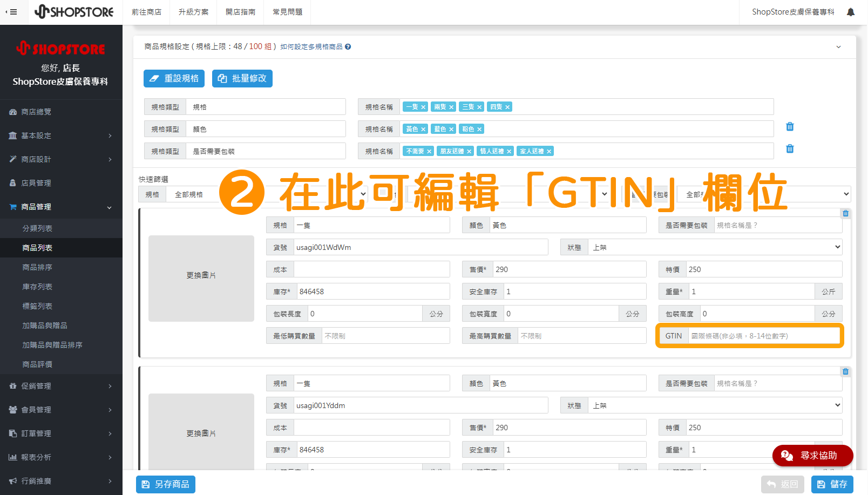Image resolution: width=868 pixels, height=495 pixels.
Task: Click 更換圖片 thumbnail for usagi001WdWm
Action: [201, 279]
